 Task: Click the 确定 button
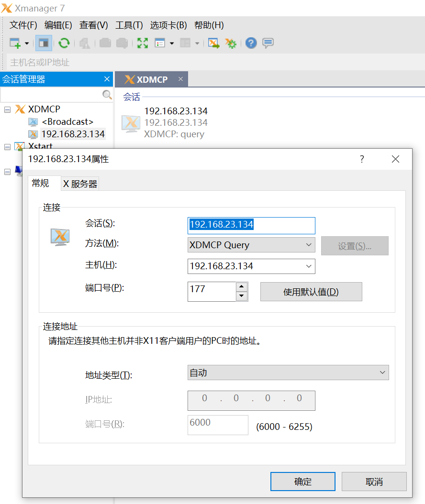(303, 482)
